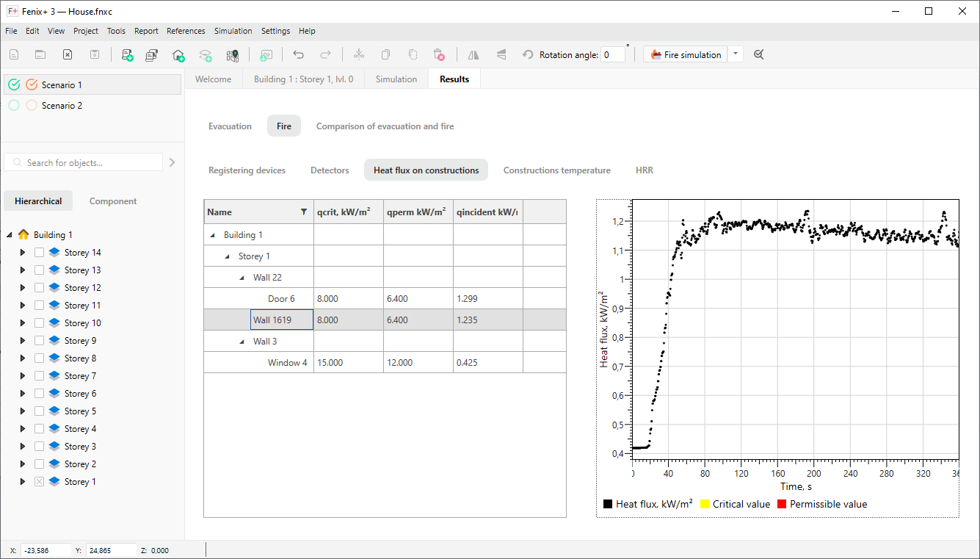980x559 pixels.
Task: Open the Fire simulation dropdown arrow
Action: 735,54
